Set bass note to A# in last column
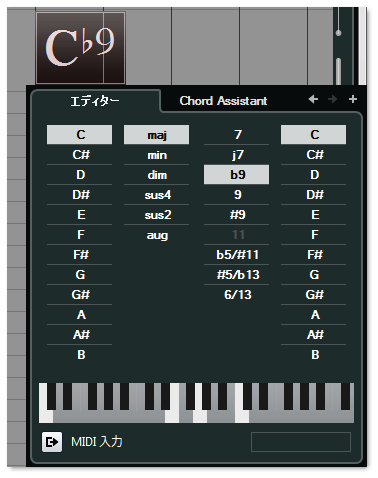378x478 pixels. (313, 335)
